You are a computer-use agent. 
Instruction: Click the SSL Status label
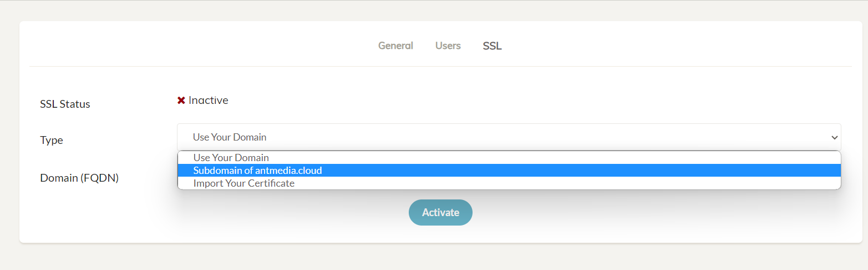[65, 104]
